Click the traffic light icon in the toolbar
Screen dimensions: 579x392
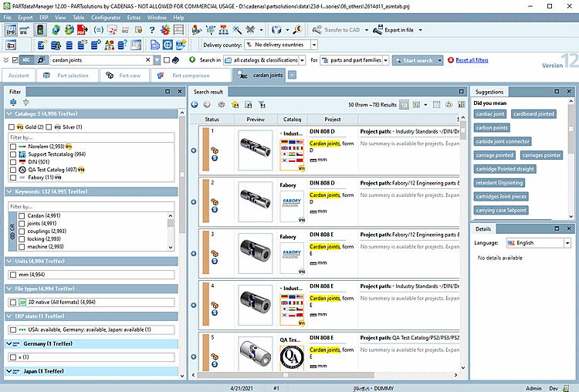(x=40, y=30)
